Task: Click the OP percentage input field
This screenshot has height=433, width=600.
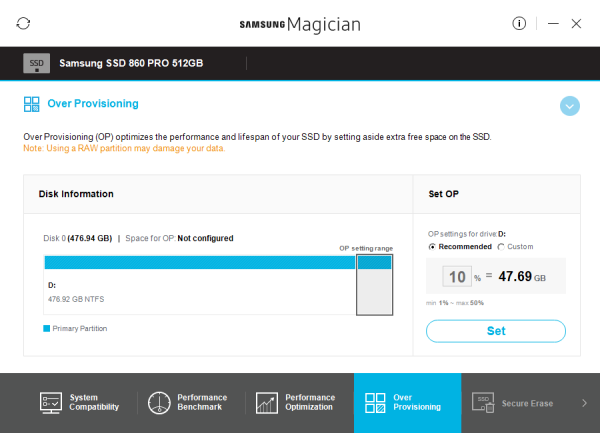Action: pos(457,276)
